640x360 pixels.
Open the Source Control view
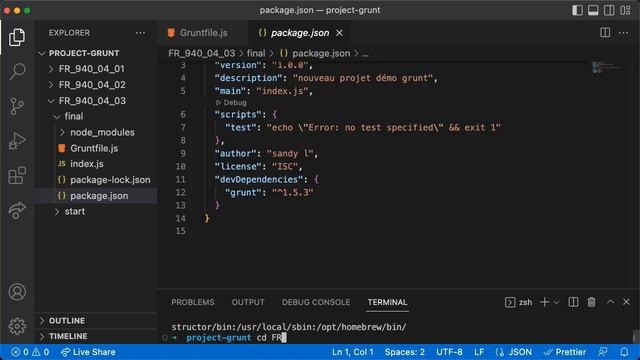tap(17, 106)
